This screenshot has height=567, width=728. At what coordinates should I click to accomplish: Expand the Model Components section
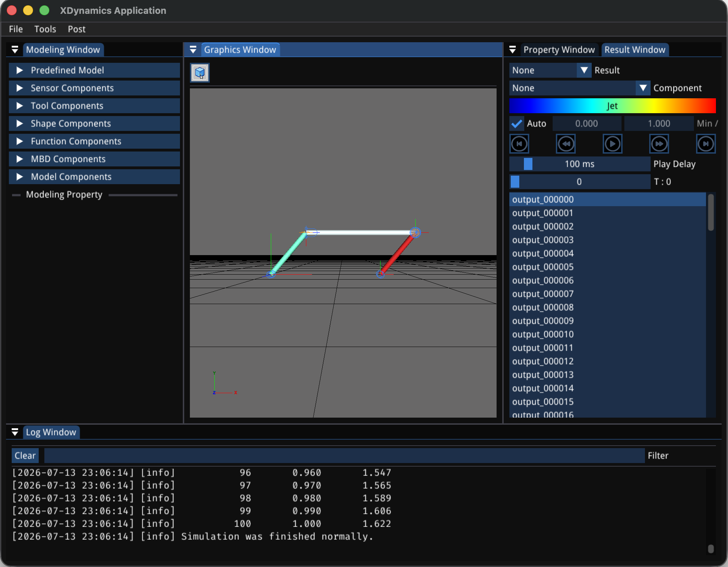point(94,177)
